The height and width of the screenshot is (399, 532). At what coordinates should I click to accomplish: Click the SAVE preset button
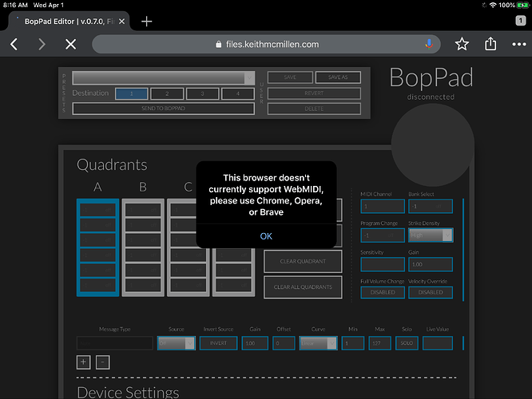(x=290, y=77)
